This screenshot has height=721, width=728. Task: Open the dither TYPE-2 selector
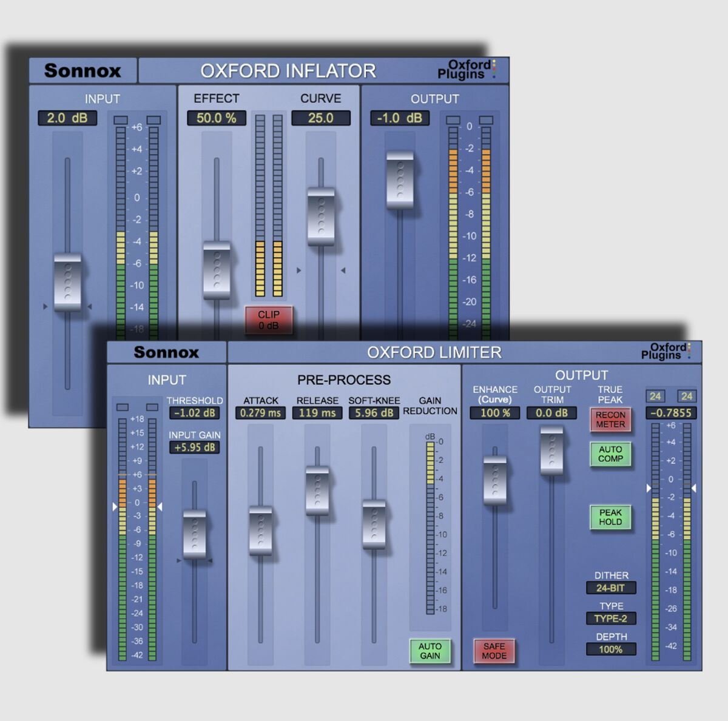[610, 619]
